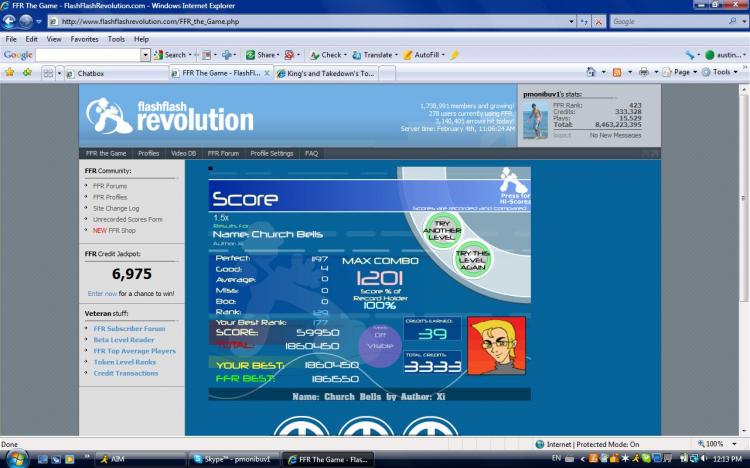This screenshot has height=468, width=750.
Task: Close the FFR The Game tab
Action: point(267,73)
